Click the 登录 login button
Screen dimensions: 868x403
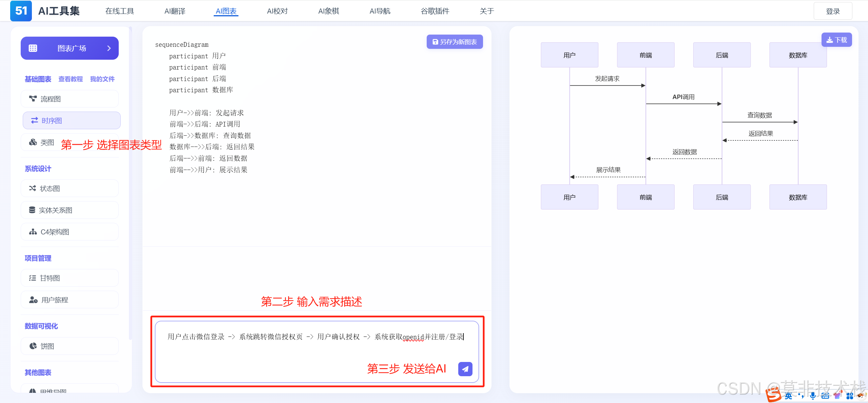(x=832, y=11)
